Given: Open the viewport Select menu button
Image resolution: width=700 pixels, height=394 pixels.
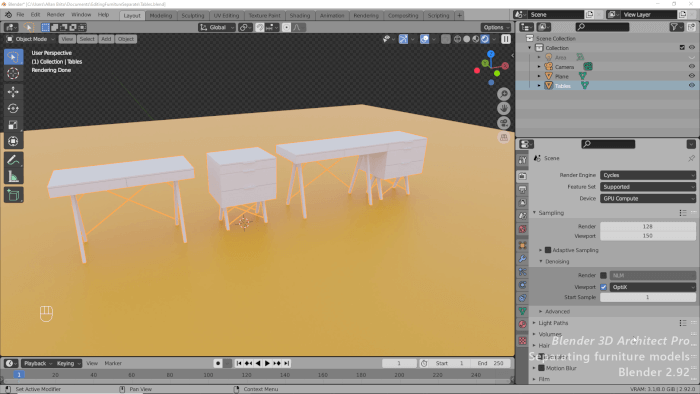Looking at the screenshot, I should 87,39.
